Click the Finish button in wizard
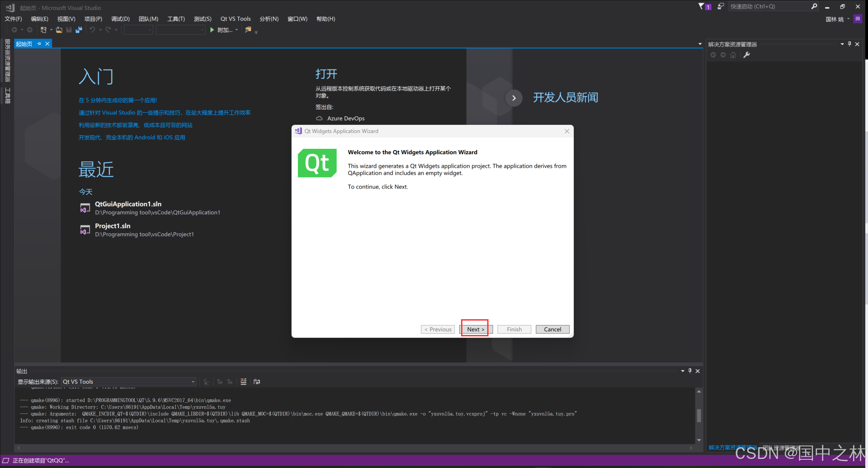Screen dimensions: 868x468 (x=514, y=329)
